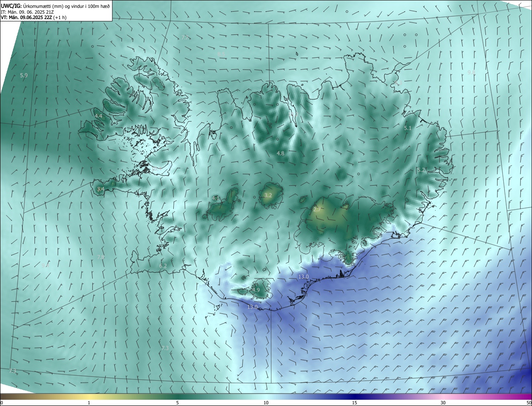Screen dimensions: 532x406
Task: Click the 2.7 value on the map
Action: point(317,210)
